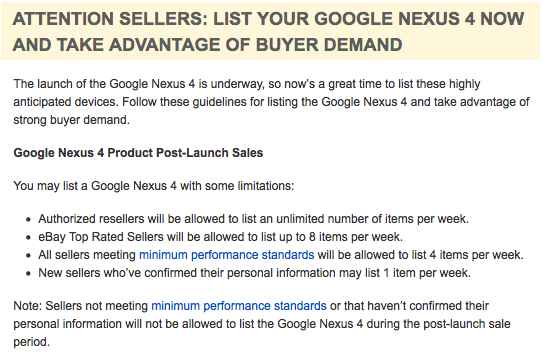The image size is (543, 361).
Task: Click the All sellers meeting text
Action: [x=87, y=255]
